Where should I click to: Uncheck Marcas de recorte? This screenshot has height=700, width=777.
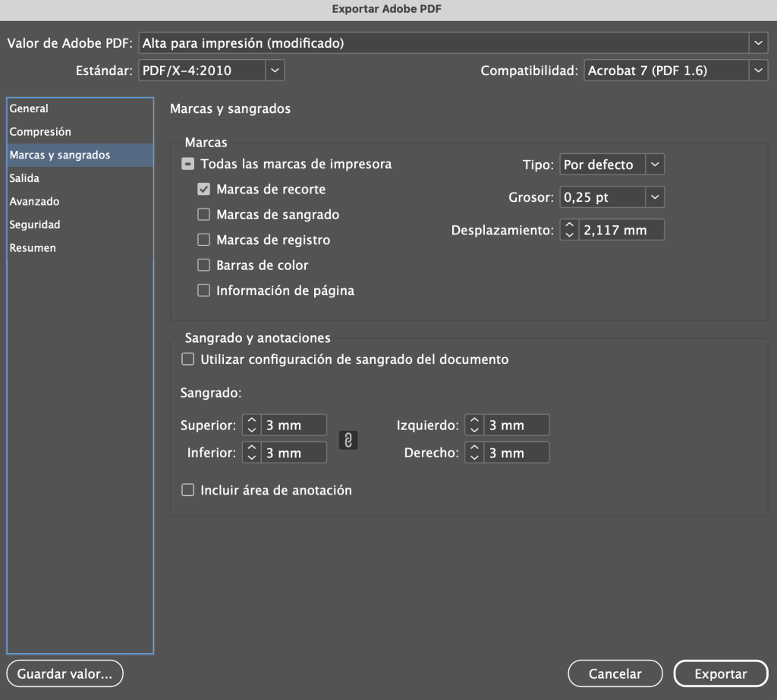coord(203,190)
